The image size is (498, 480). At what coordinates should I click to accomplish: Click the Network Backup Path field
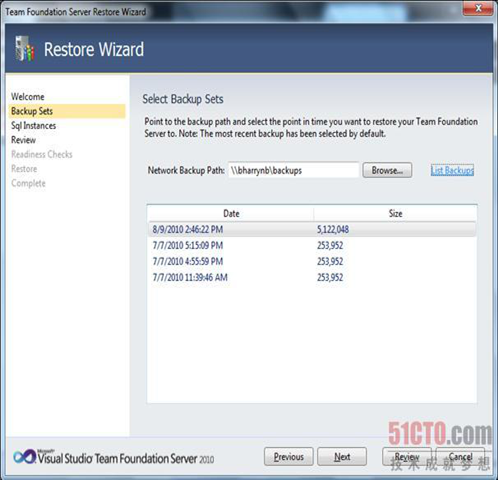(x=293, y=170)
